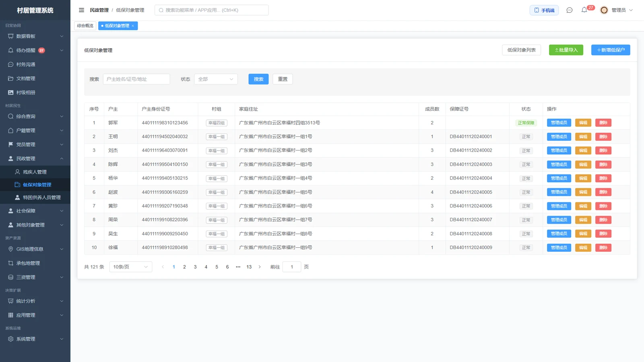
Task: Open 承包地管理 in the sidebar
Action: (x=35, y=263)
